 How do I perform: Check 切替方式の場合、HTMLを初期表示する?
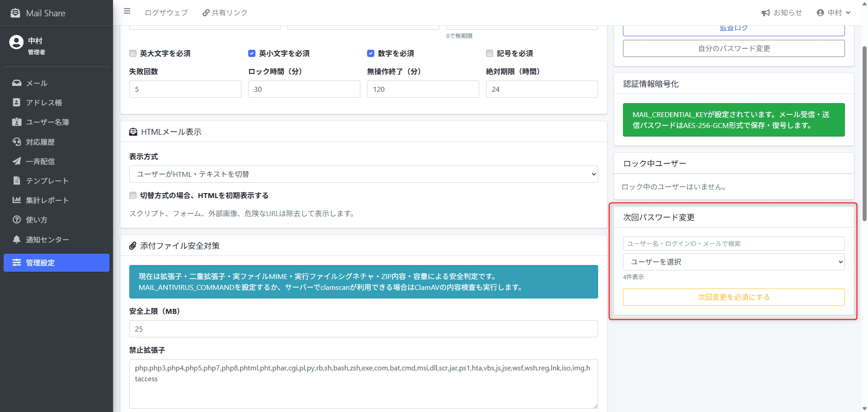[x=133, y=195]
